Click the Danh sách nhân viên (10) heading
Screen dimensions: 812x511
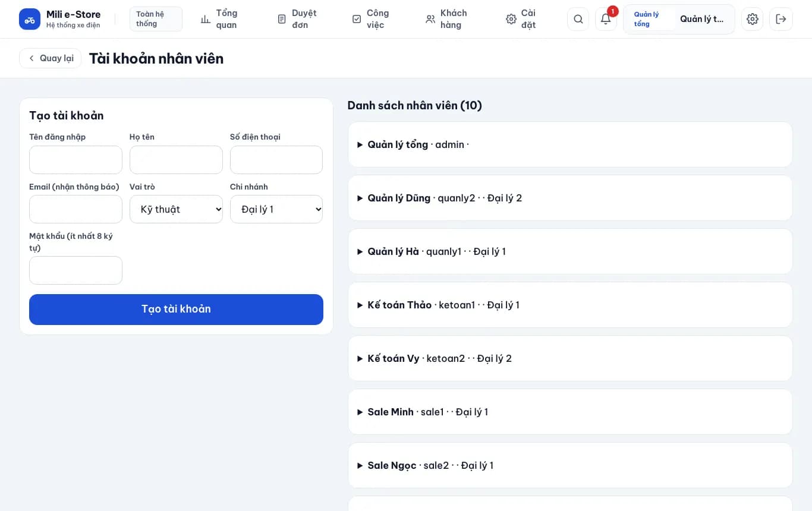[415, 105]
